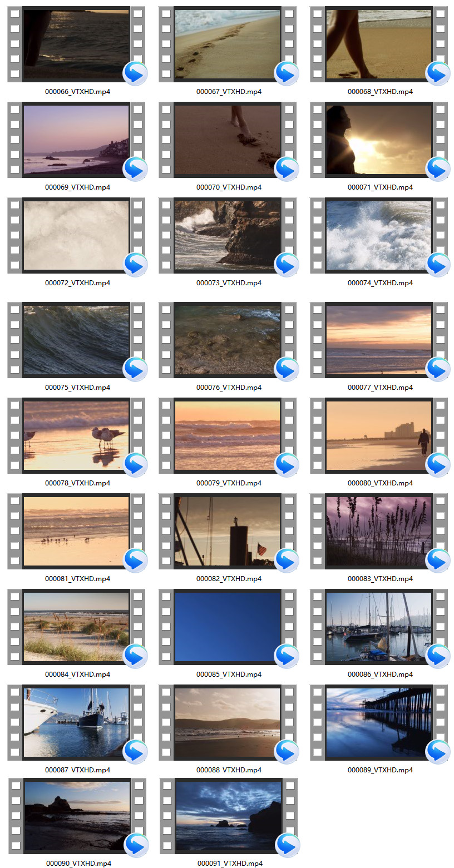Click the blue play badge on 000072_VTXHD.mp4

[135, 265]
